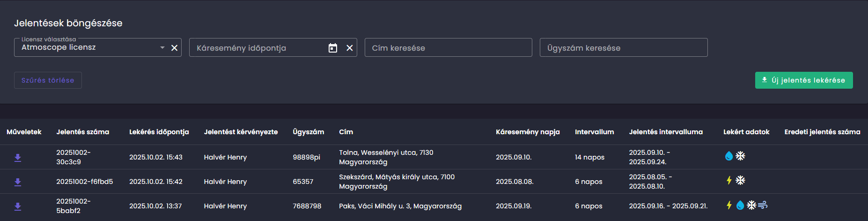The image size is (868, 221).
Task: Download report 20251002-30c3c9
Action: click(18, 158)
